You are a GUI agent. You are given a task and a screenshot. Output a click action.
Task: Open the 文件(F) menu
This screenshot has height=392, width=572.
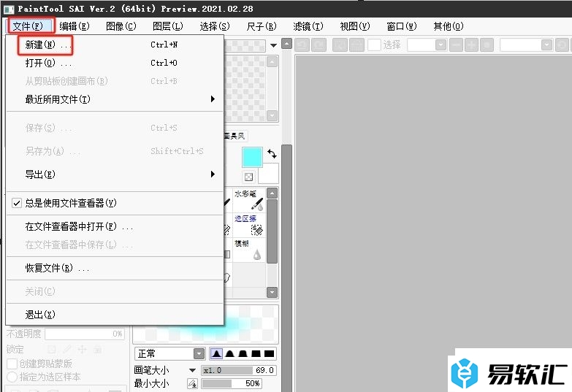(x=28, y=26)
